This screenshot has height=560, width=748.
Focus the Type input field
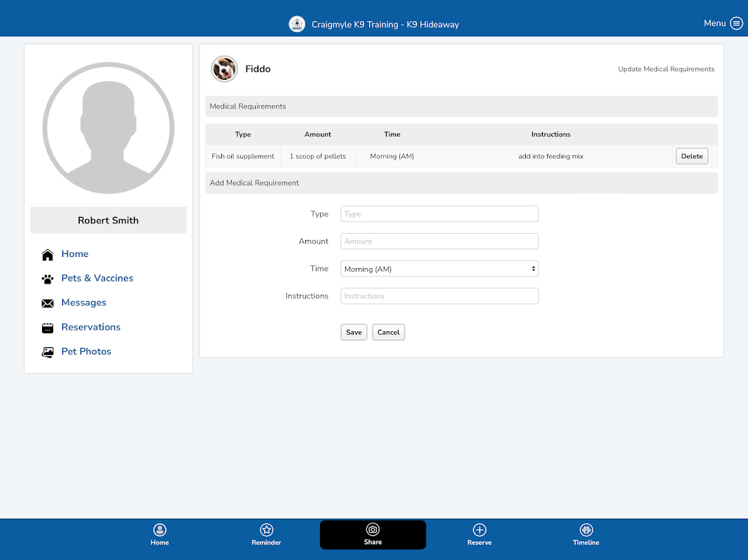[x=439, y=214]
